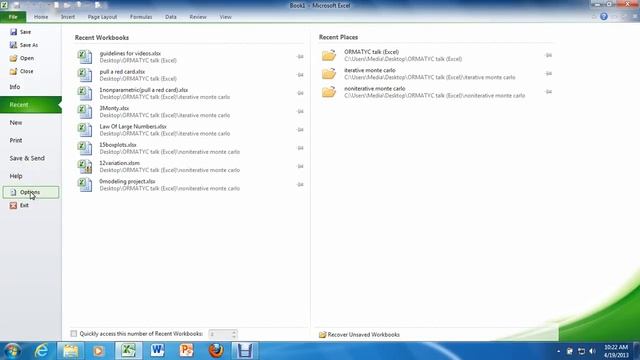Click the recent workbooks number stepper arrows
The image size is (640, 360).
click(234, 334)
